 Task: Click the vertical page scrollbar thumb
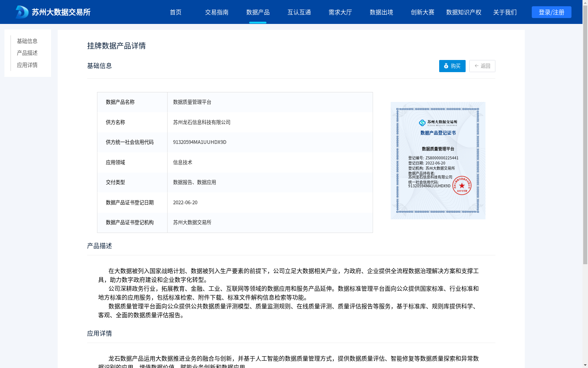pos(585,135)
